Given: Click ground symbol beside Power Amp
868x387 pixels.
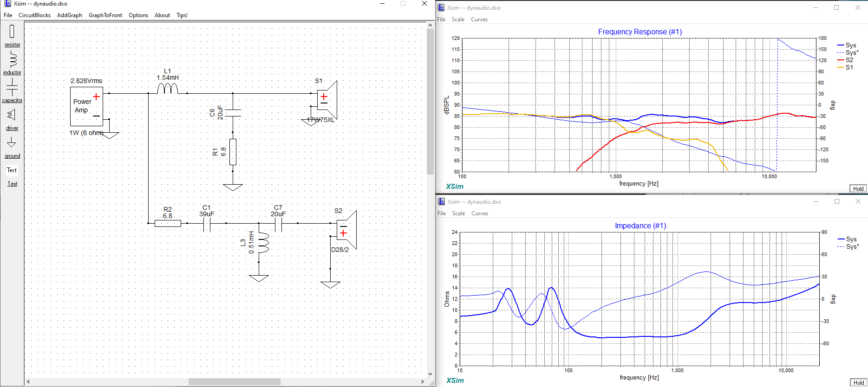Looking at the screenshot, I should [x=110, y=135].
